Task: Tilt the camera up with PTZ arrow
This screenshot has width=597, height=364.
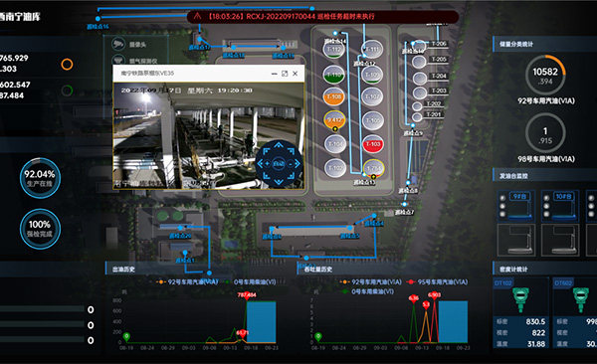Action: (279, 145)
